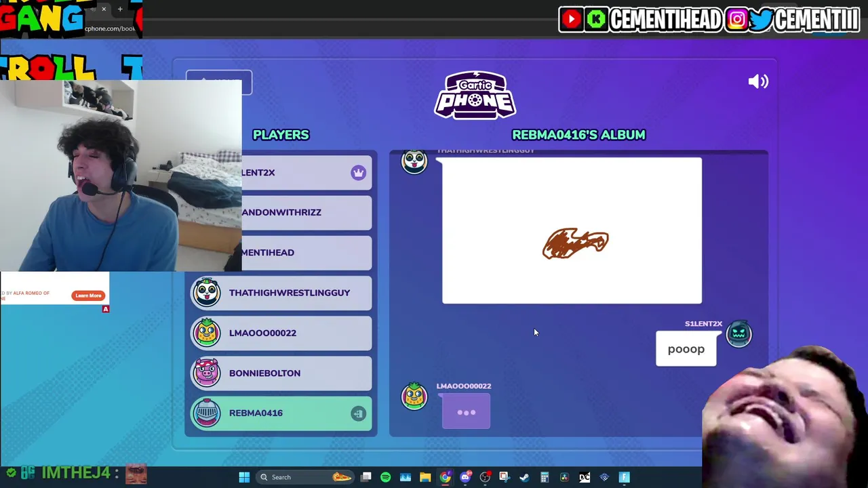Viewport: 868px width, 488px height.
Task: Mute the Gartic Phone sound speaker icon
Action: (758, 81)
